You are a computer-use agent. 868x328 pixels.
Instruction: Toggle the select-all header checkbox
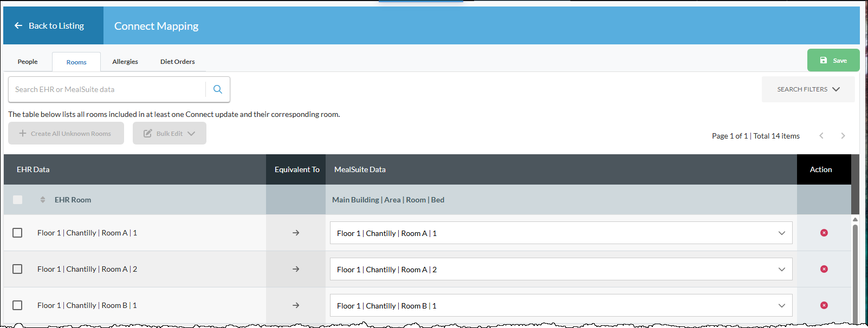pyautogui.click(x=17, y=200)
